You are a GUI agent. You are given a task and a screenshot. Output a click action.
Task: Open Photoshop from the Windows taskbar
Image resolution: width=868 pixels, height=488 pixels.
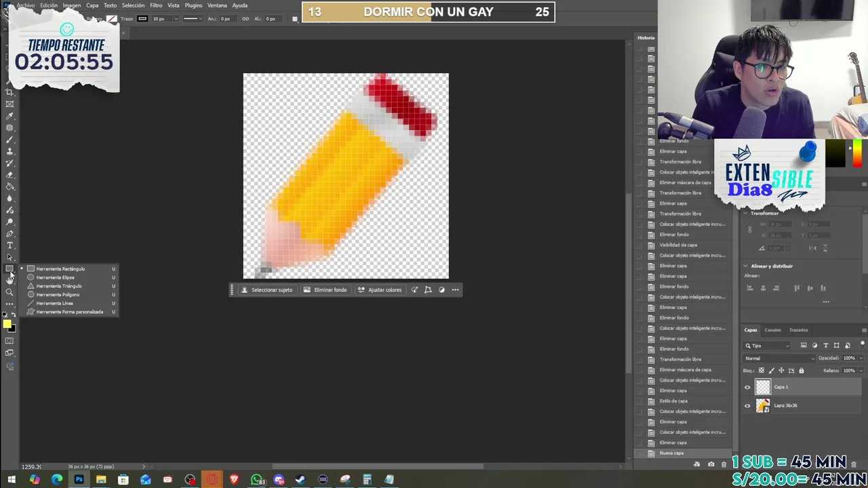[79, 480]
